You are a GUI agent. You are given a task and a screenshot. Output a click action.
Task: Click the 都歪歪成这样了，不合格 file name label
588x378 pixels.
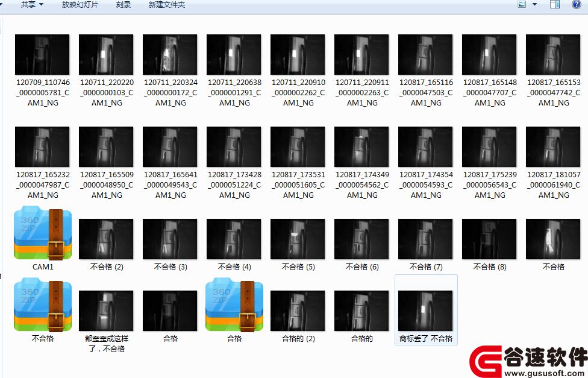pyautogui.click(x=107, y=344)
